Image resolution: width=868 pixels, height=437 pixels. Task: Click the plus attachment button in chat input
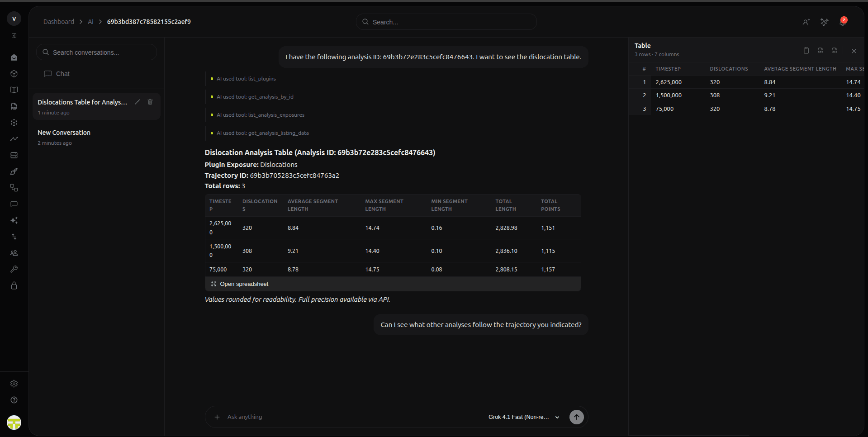(x=217, y=417)
